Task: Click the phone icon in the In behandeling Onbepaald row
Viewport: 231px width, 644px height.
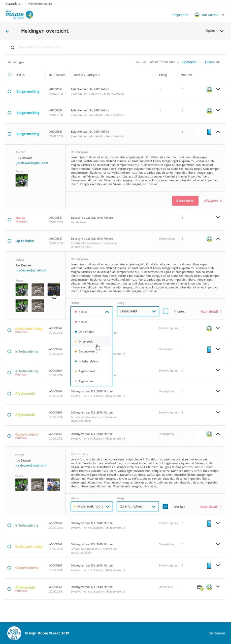Action: pos(209,349)
